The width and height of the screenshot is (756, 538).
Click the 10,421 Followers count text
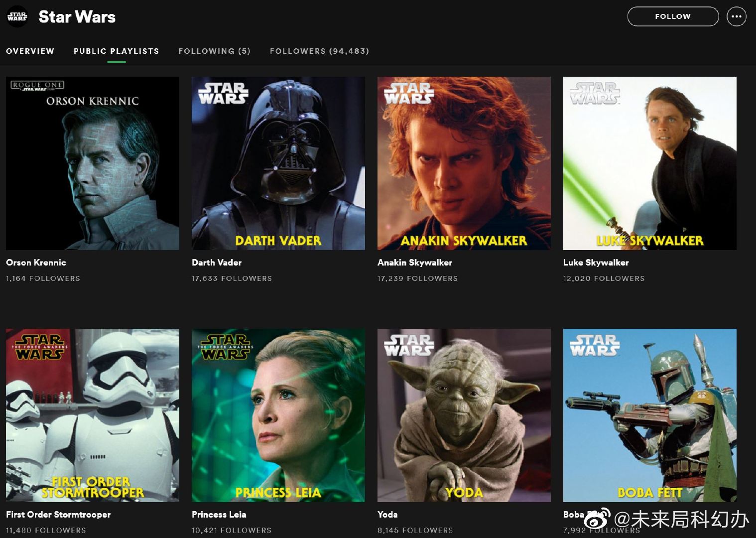point(232,531)
